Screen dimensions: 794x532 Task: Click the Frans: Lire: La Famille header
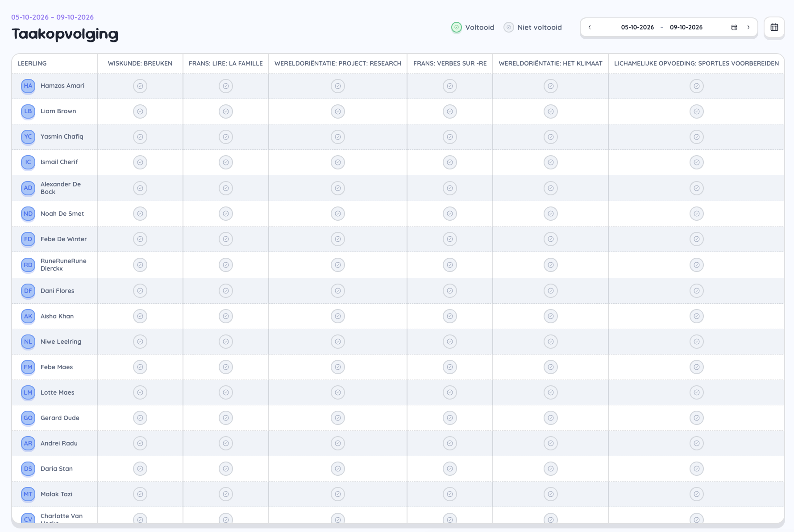(226, 63)
